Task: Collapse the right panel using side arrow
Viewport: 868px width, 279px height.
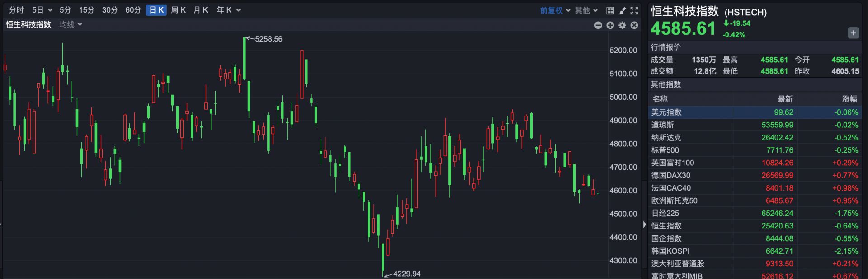Action: pos(645,224)
